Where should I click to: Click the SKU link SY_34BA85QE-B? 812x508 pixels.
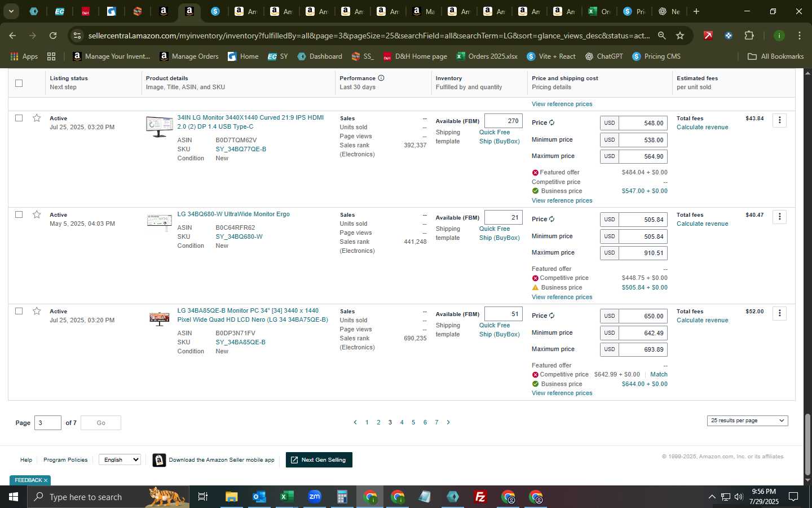click(240, 342)
